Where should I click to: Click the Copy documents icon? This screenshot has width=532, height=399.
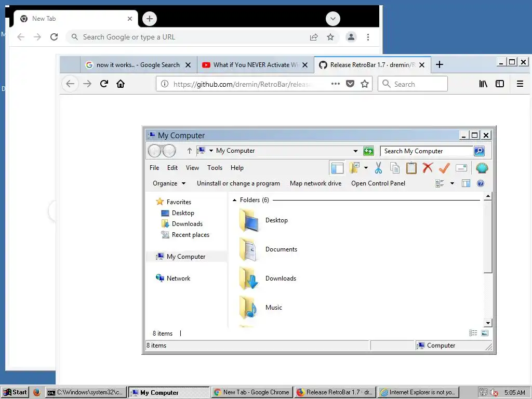coord(395,168)
